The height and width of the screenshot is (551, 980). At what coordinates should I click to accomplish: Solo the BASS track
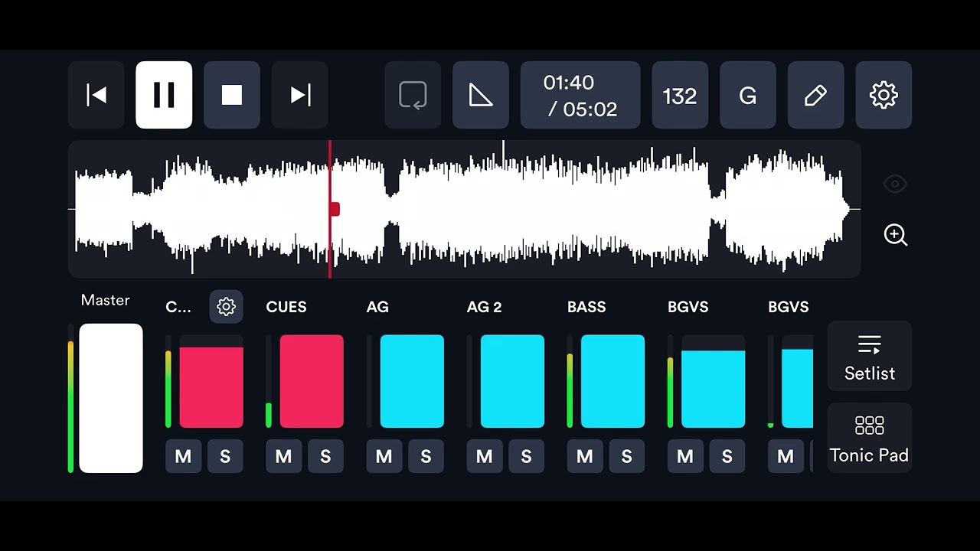626,456
